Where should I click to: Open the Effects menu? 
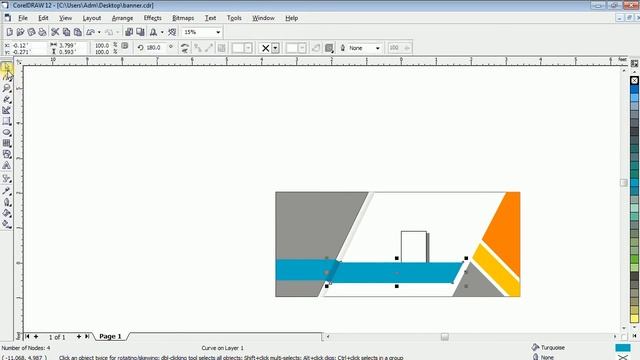point(153,18)
